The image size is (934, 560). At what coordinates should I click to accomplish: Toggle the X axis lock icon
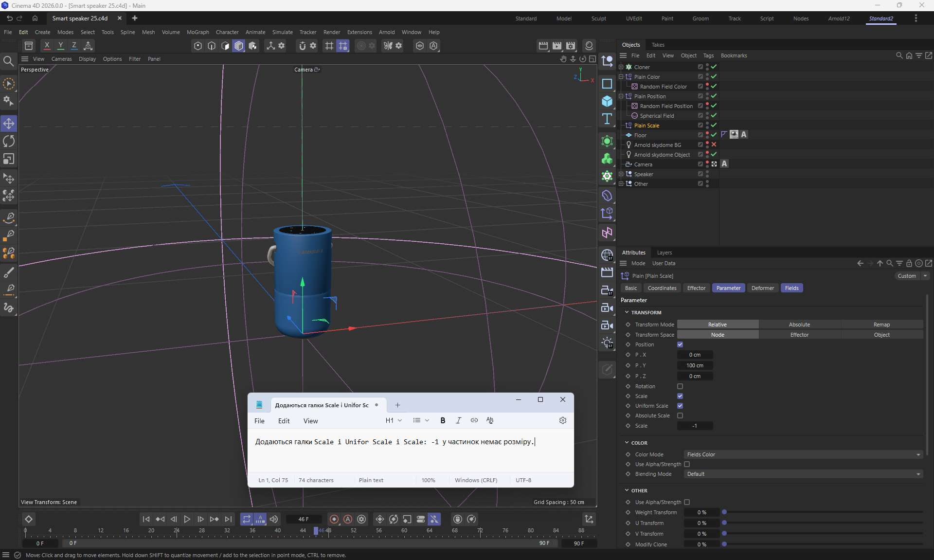point(47,46)
